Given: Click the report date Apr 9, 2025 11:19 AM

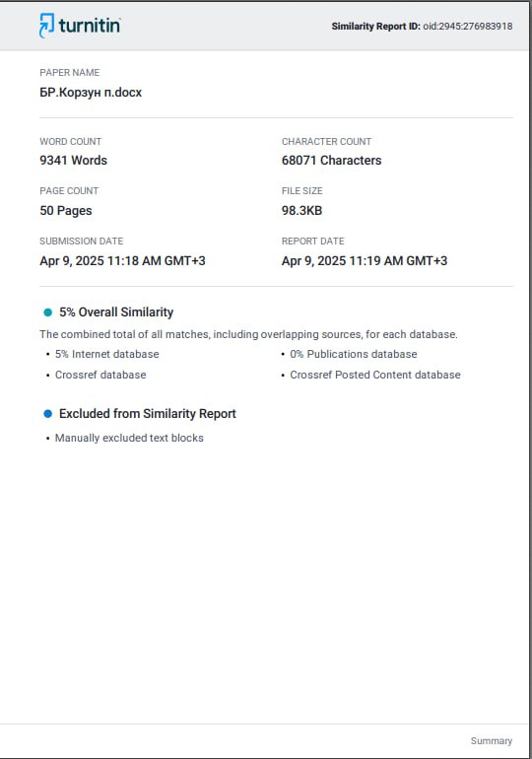Looking at the screenshot, I should (x=365, y=261).
